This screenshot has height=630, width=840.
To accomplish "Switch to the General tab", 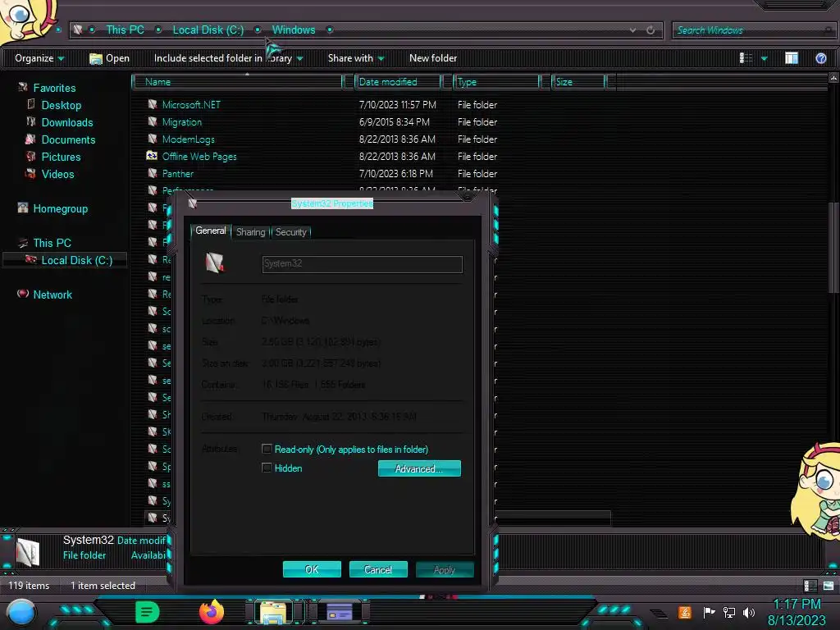I will tap(211, 231).
